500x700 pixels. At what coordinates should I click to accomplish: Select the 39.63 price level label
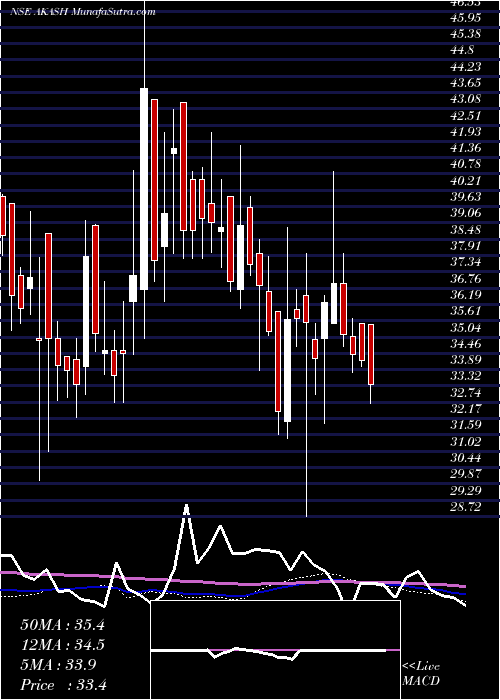click(464, 197)
